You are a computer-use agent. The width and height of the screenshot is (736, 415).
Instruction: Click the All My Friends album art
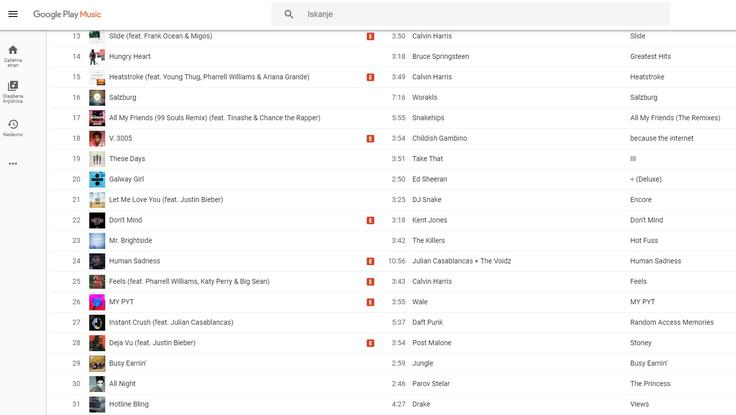pos(97,118)
